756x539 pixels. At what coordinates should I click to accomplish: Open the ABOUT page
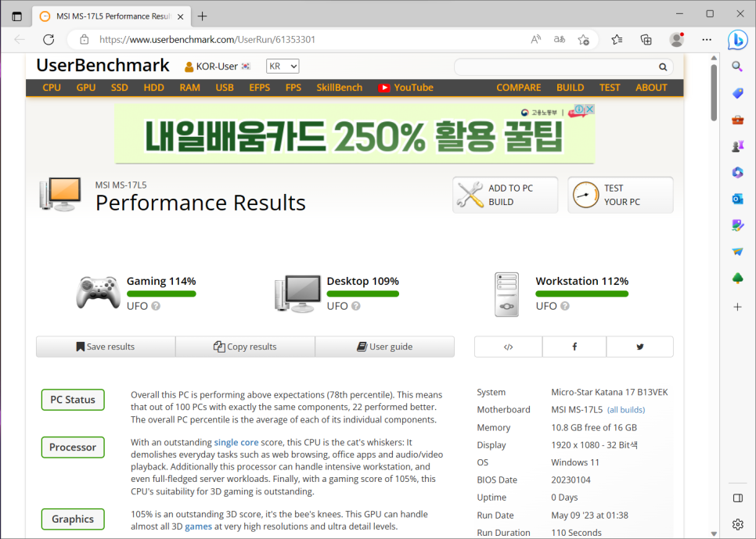pyautogui.click(x=651, y=88)
